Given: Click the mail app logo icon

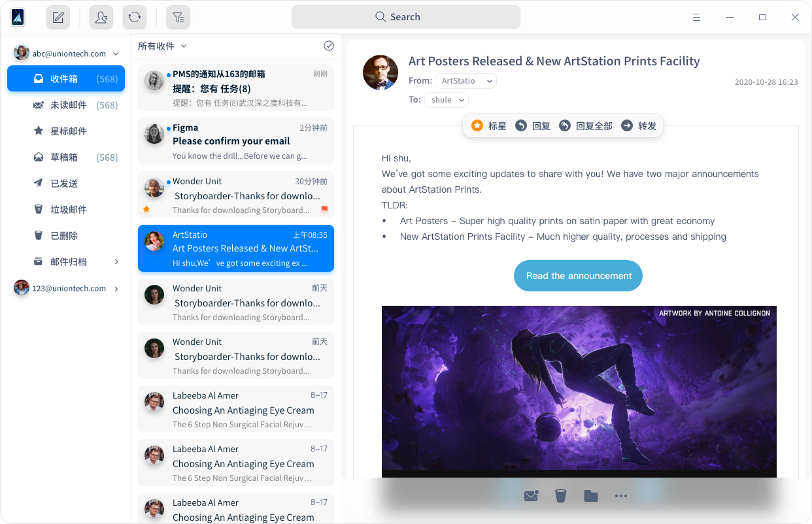Looking at the screenshot, I should tap(18, 17).
